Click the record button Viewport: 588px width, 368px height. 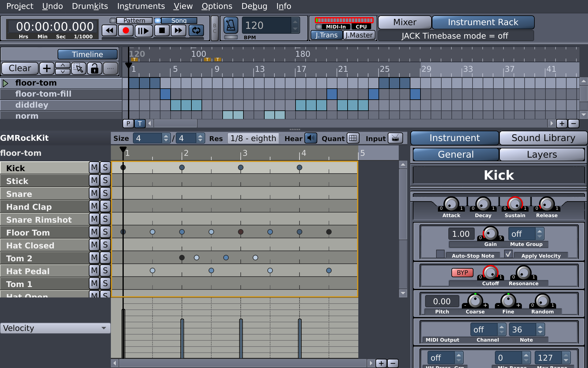126,31
